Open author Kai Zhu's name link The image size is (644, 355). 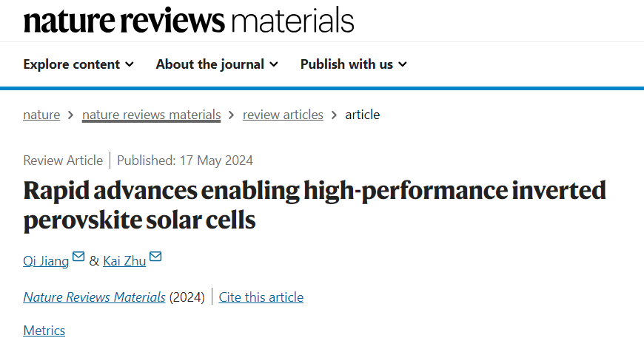(x=124, y=260)
